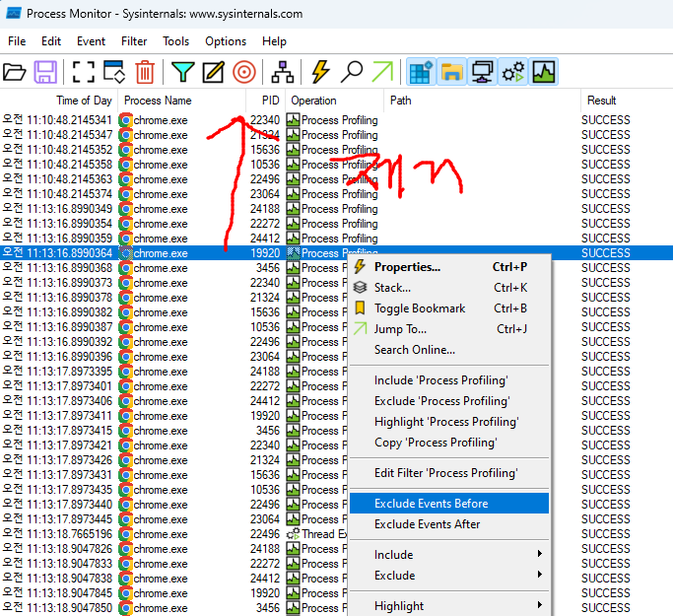Select the row with time 11:13:18.9047850
The width and height of the screenshot is (673, 616).
coord(337,608)
